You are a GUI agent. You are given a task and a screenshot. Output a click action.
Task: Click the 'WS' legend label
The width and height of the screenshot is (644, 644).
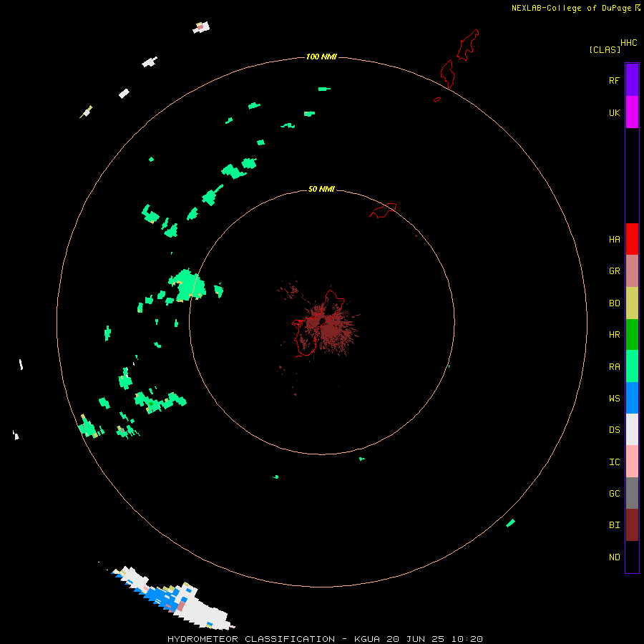point(614,399)
